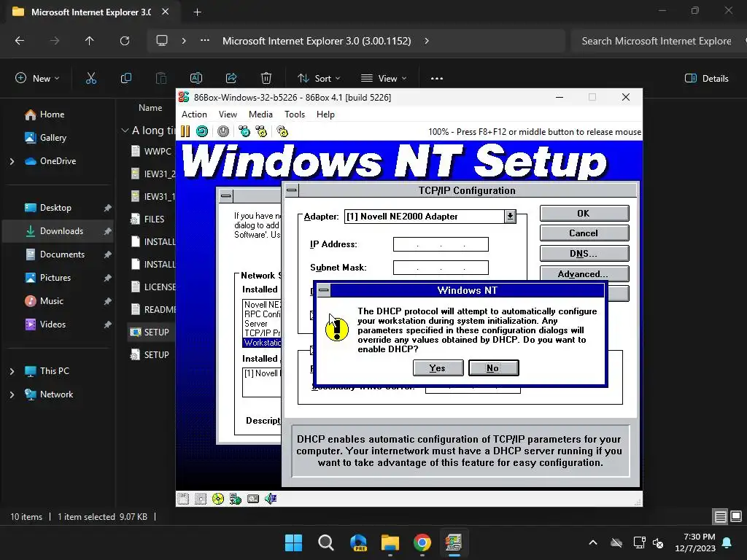This screenshot has height=560, width=747.
Task: Click second floppy drive status icon
Action: pyautogui.click(x=201, y=499)
